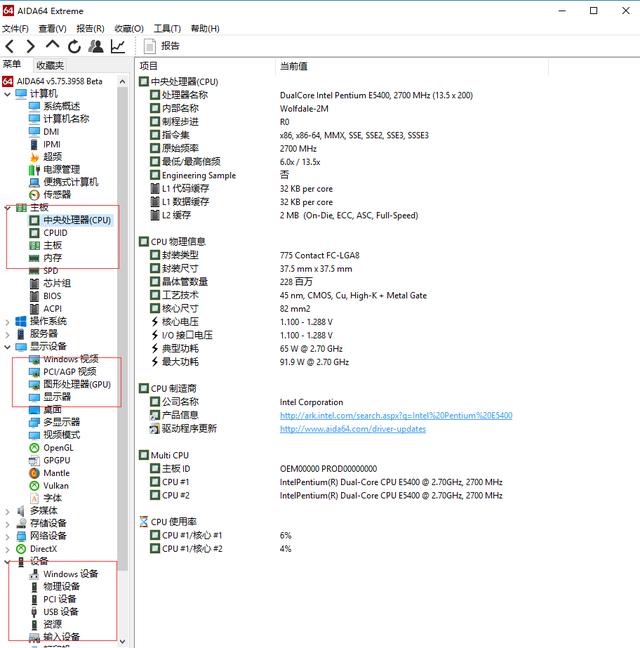
Task: Click the 芯片组 chipset icon
Action: tap(35, 284)
